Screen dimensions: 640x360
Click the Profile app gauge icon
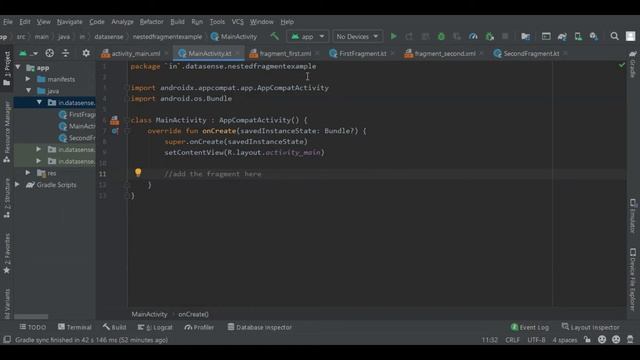(x=473, y=36)
